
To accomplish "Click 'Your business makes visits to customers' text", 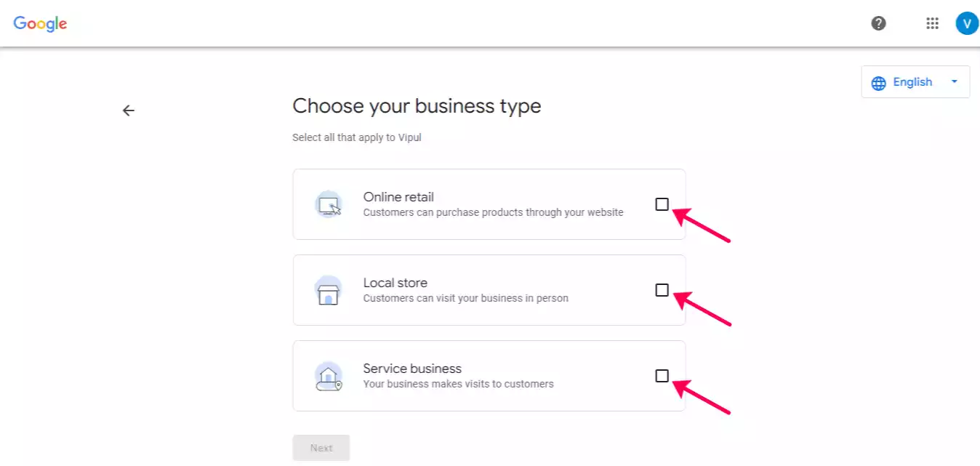I will coord(458,384).
